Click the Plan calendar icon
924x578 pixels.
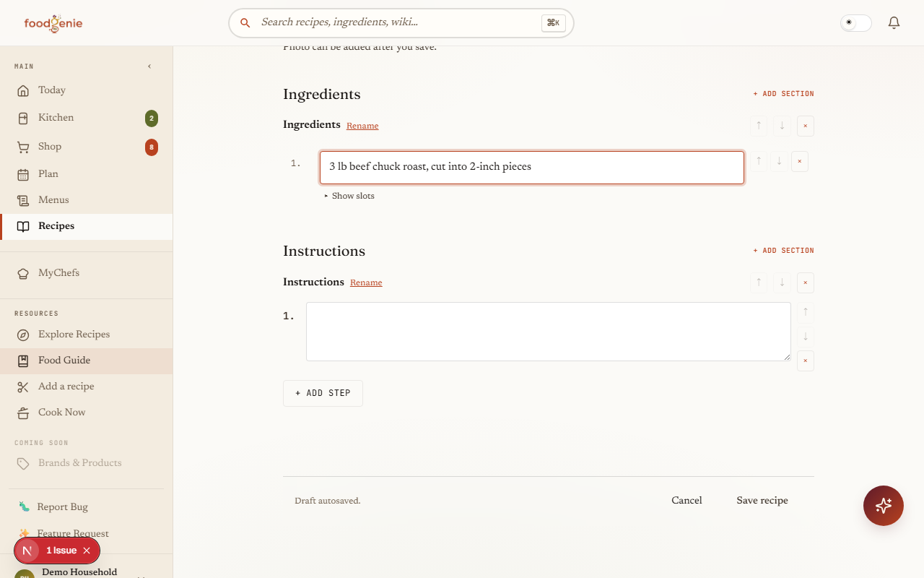pyautogui.click(x=23, y=174)
